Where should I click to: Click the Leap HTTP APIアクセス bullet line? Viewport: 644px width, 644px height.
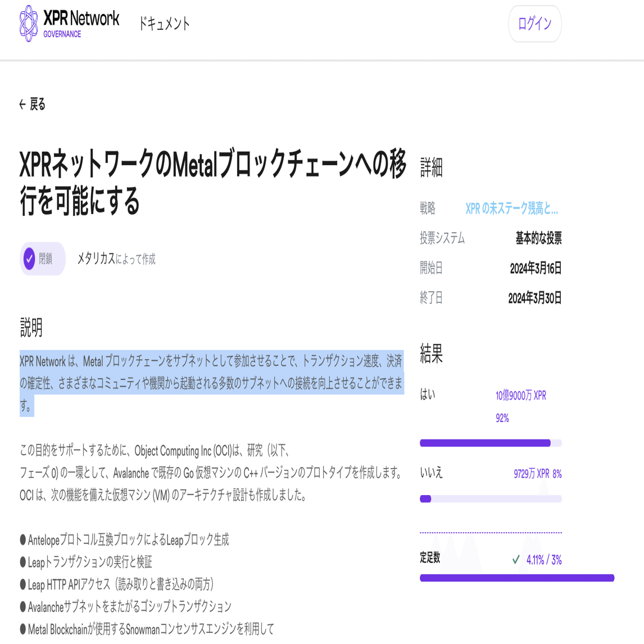[x=117, y=584]
